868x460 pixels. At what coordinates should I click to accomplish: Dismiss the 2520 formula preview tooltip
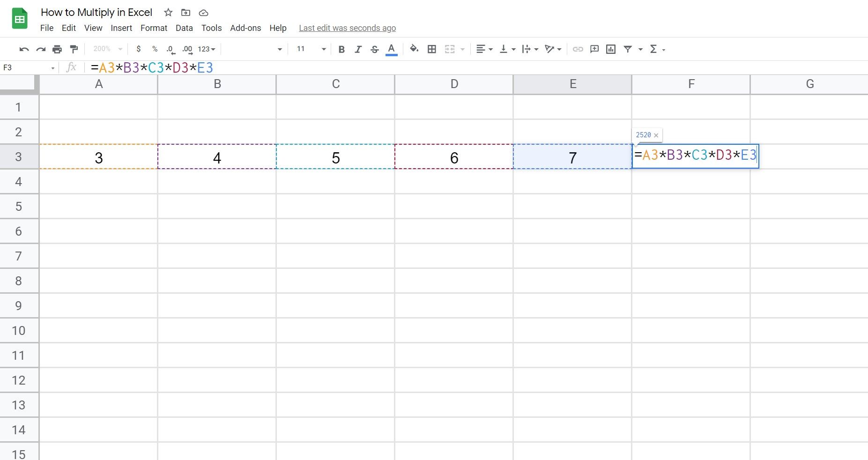[656, 135]
